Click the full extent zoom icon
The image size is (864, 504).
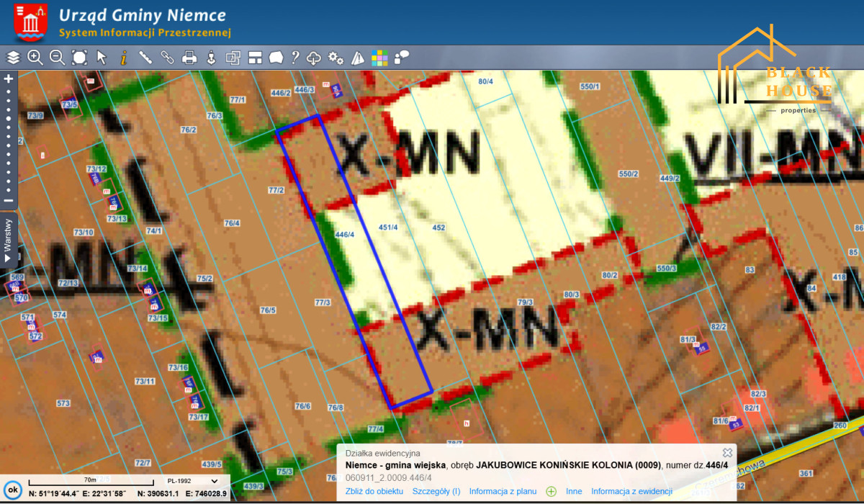(x=79, y=58)
